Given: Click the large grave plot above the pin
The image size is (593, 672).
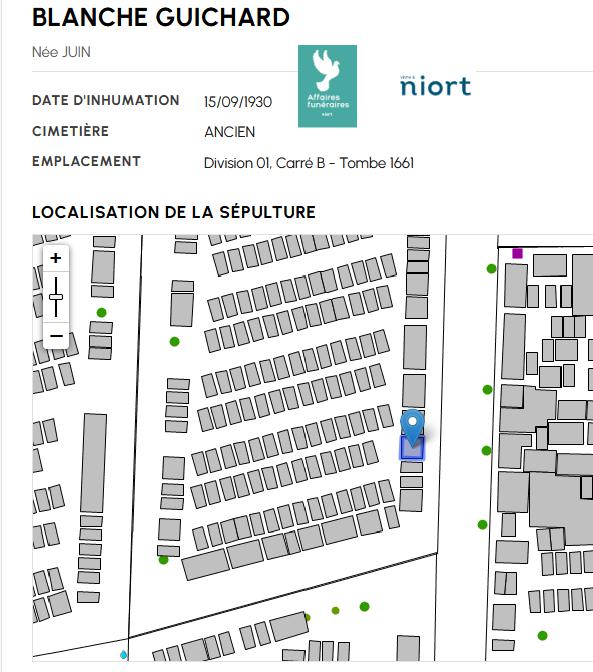Looking at the screenshot, I should [414, 391].
